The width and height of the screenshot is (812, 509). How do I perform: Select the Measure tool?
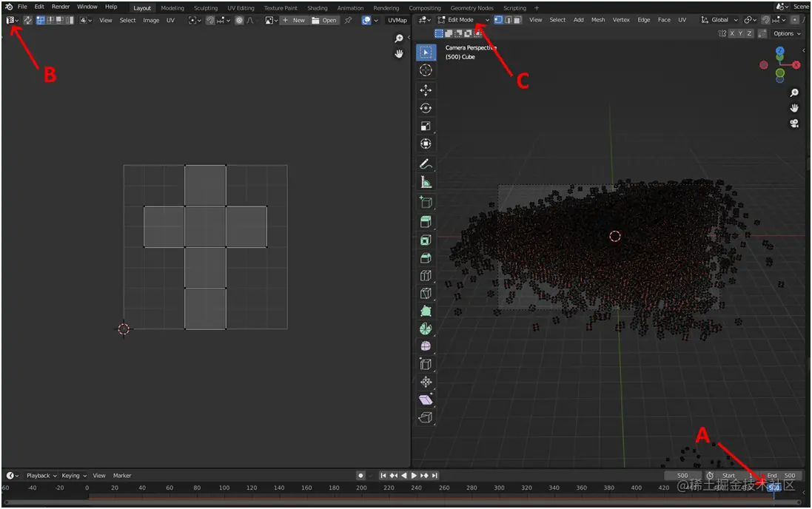tap(426, 182)
